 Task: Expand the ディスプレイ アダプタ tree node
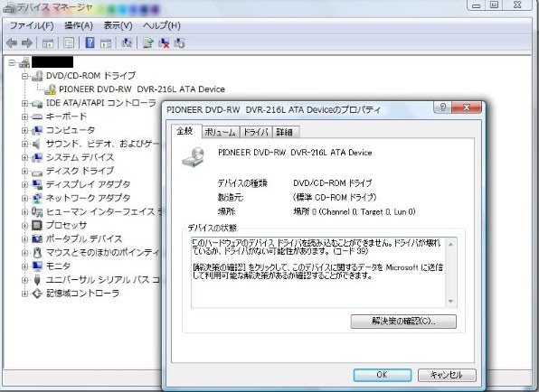(24, 184)
